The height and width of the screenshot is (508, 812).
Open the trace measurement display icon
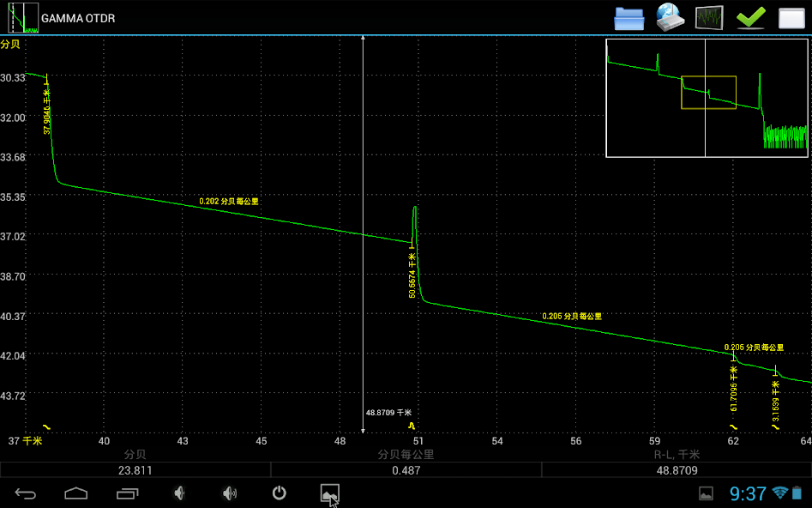click(710, 17)
